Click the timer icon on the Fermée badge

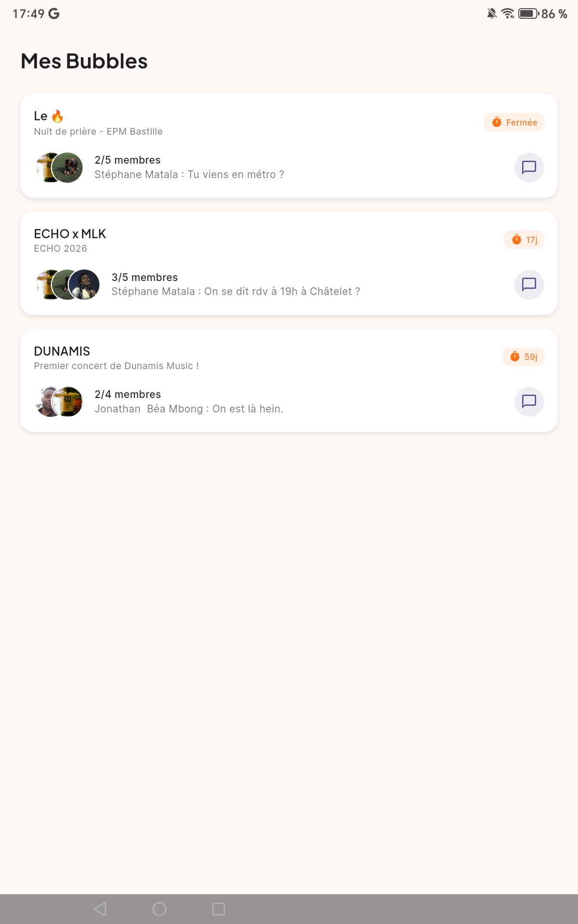click(x=496, y=122)
